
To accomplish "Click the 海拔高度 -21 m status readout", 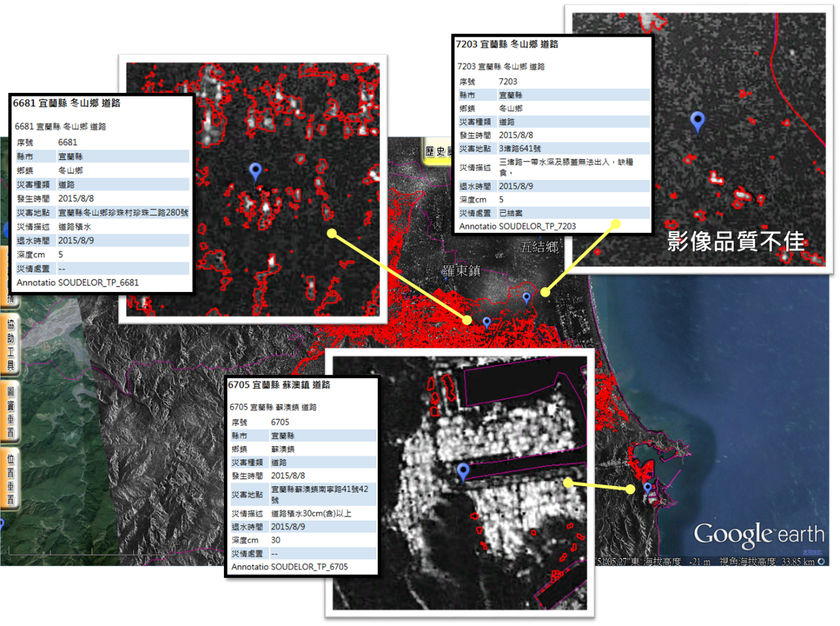I will pyautogui.click(x=677, y=561).
